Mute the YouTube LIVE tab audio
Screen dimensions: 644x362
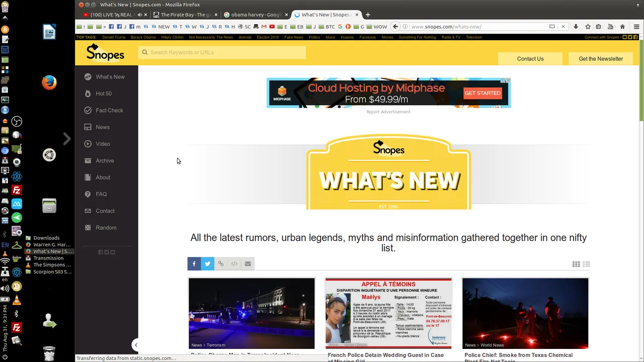click(139, 15)
